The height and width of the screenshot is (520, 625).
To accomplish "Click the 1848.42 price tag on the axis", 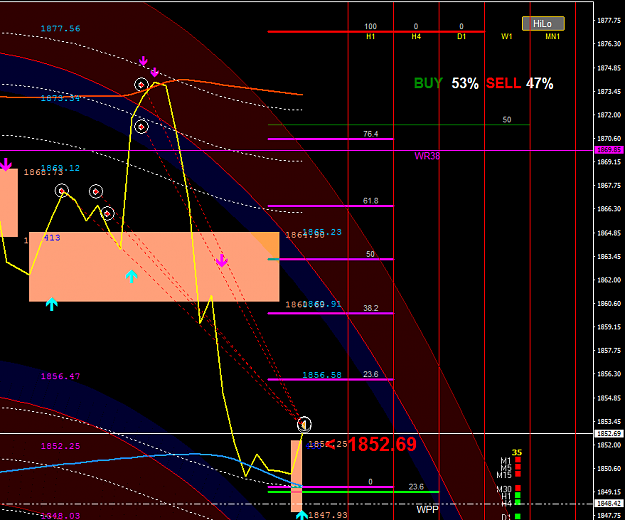I will pyautogui.click(x=609, y=504).
